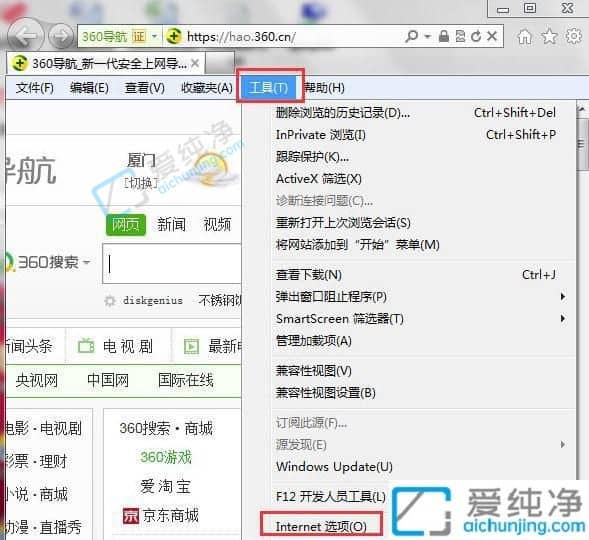Open the 帮助(H) menu
The width and height of the screenshot is (589, 540).
pos(325,88)
